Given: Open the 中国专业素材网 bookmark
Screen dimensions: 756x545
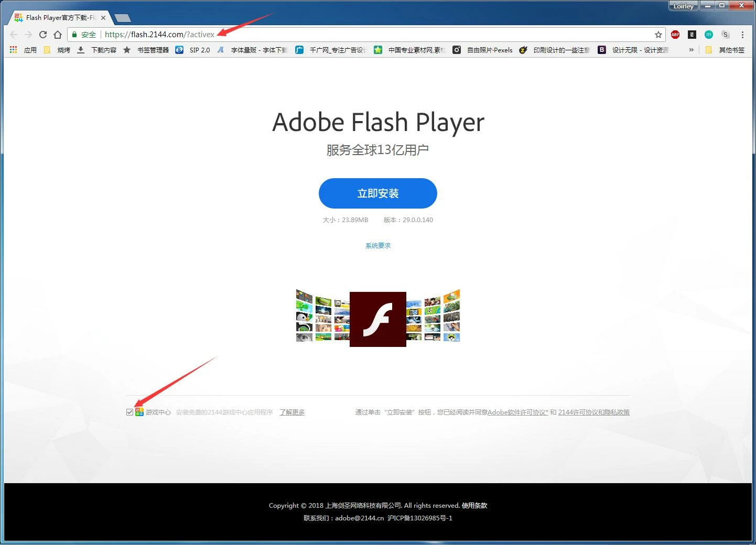Looking at the screenshot, I should click(409, 50).
